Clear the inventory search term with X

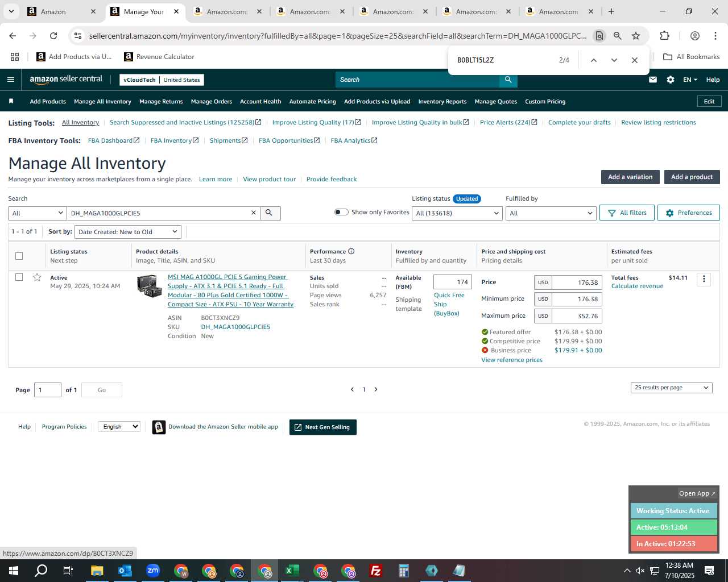tap(254, 213)
